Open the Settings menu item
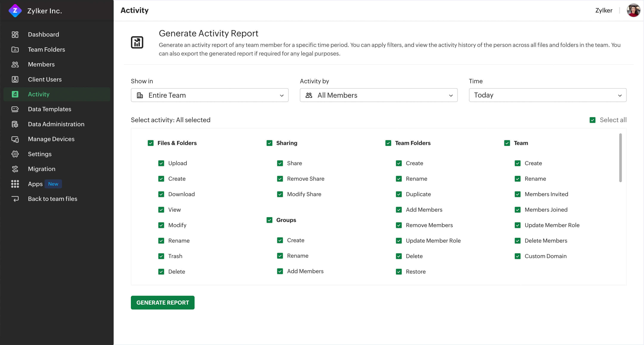The height and width of the screenshot is (345, 644). [40, 154]
